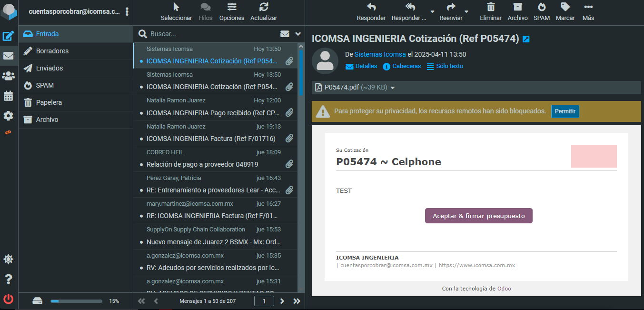Switch to Sólo texto view
Screen dimensions: 644x310
click(445, 66)
